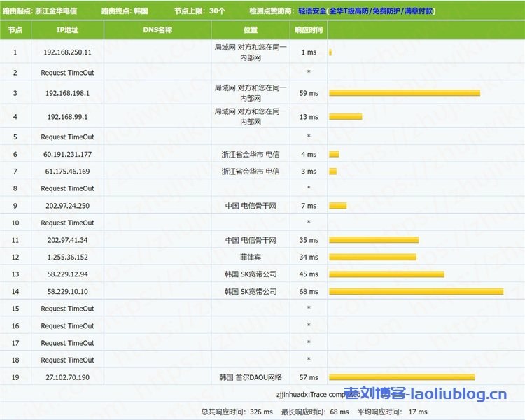
Task: Select the 韩国 首尔DAOU网络 location cell
Action: [251, 377]
